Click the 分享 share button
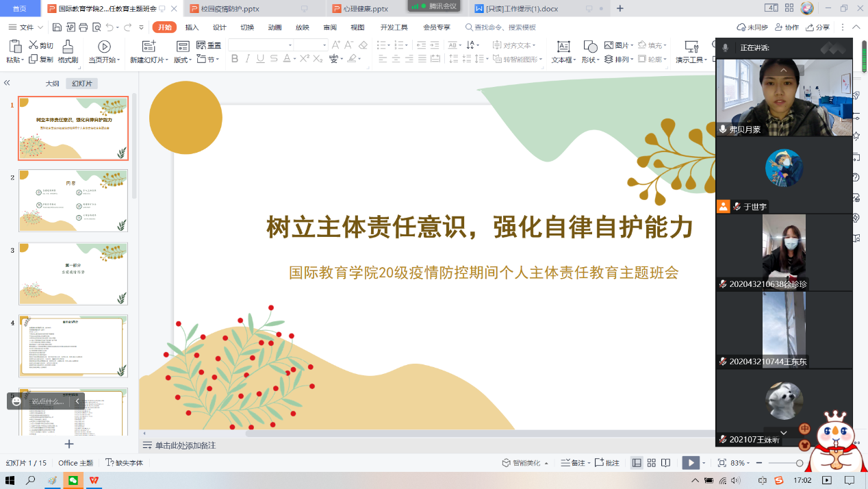 coord(817,27)
